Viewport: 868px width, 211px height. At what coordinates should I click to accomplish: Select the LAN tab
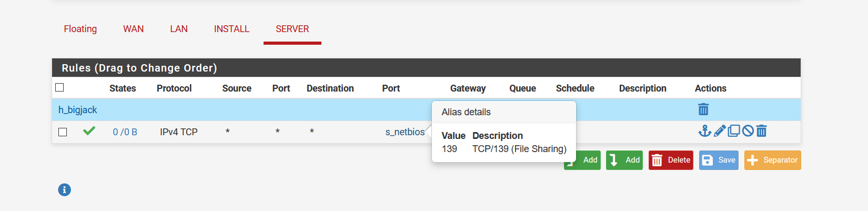179,29
